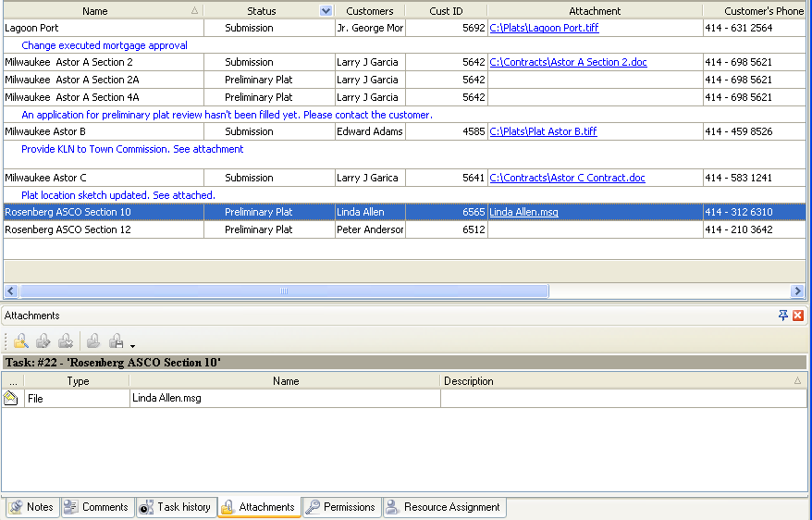This screenshot has width=812, height=520.
Task: Click the open attachment toolbar icon
Action: pyautogui.click(x=93, y=340)
